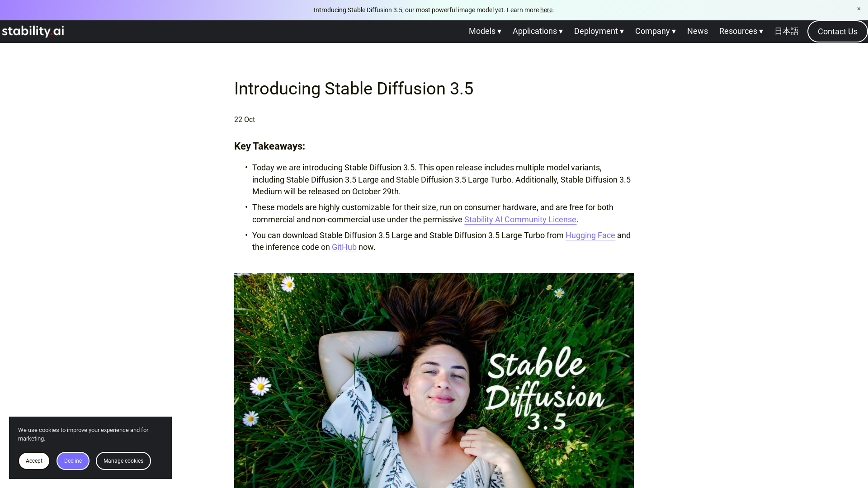Open the Hugging Face download link
Viewport: 868px width, 488px height.
[590, 235]
